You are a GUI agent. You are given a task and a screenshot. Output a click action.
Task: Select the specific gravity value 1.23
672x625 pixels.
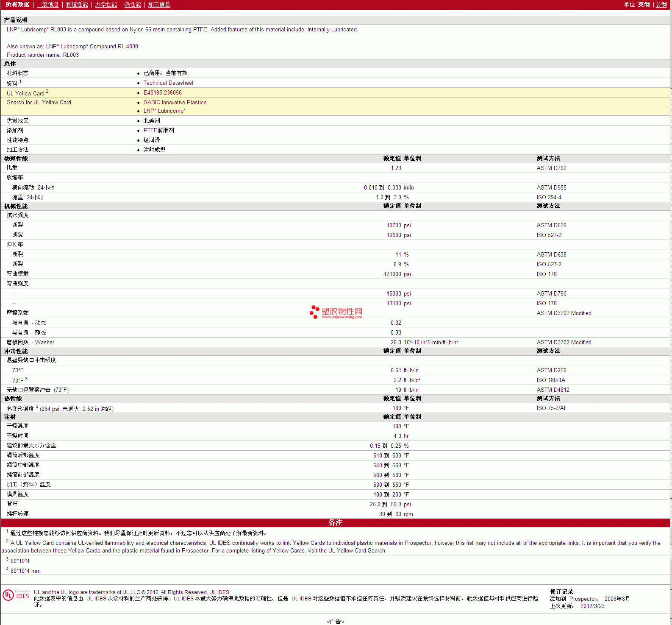tap(396, 168)
